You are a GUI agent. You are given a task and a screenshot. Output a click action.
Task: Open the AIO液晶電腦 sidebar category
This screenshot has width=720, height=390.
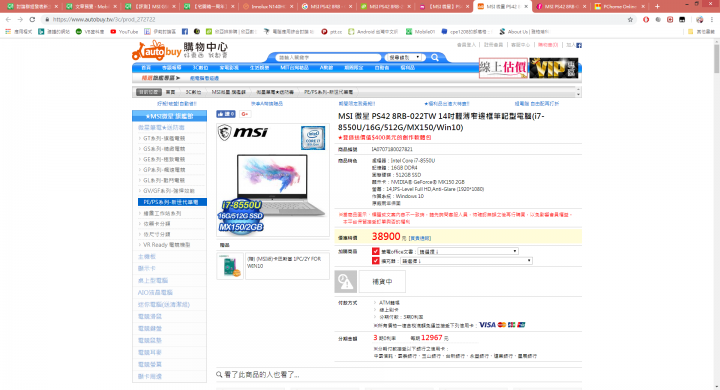(155, 293)
